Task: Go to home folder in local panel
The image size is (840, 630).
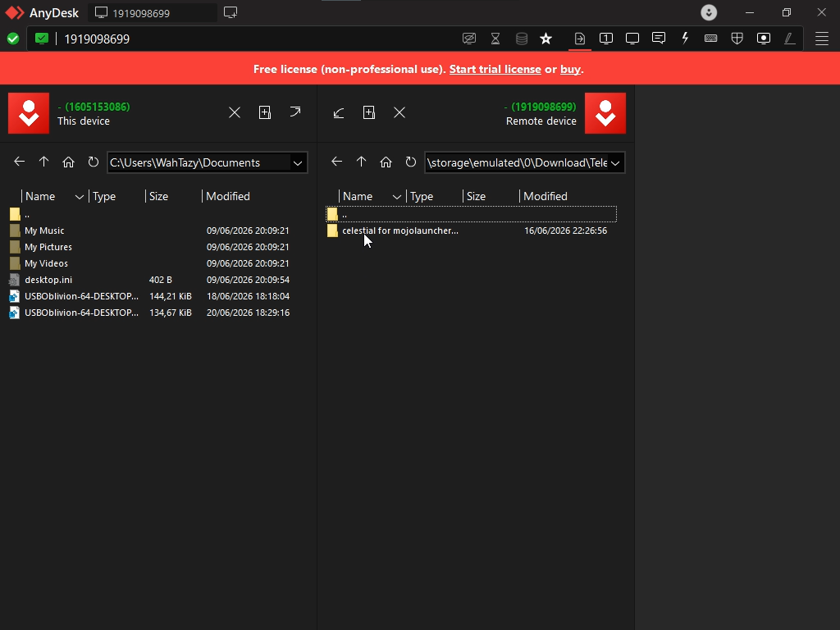Action: [68, 162]
